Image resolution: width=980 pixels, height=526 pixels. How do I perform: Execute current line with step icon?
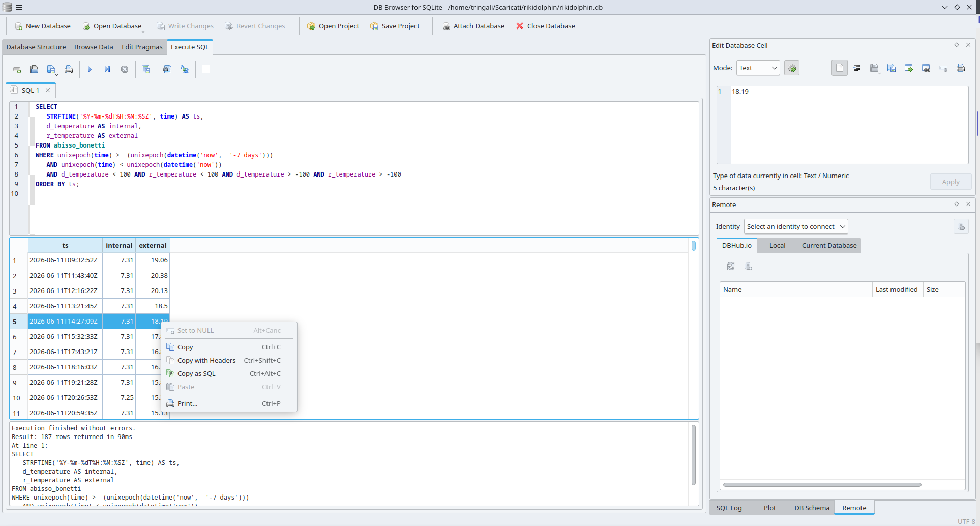[x=107, y=70]
